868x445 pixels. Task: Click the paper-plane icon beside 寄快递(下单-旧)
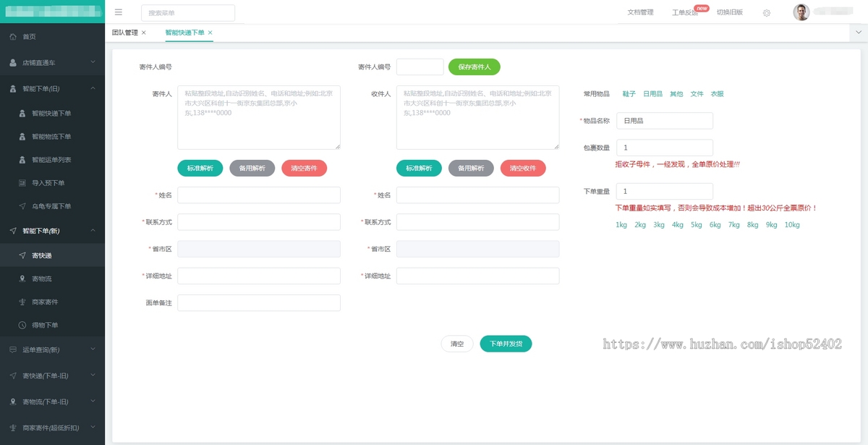point(13,376)
